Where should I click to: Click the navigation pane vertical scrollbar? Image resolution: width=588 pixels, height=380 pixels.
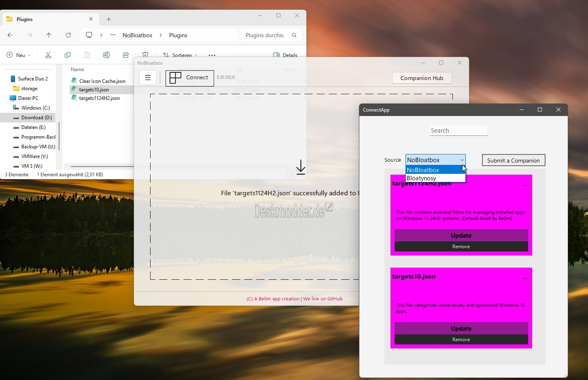(x=59, y=135)
